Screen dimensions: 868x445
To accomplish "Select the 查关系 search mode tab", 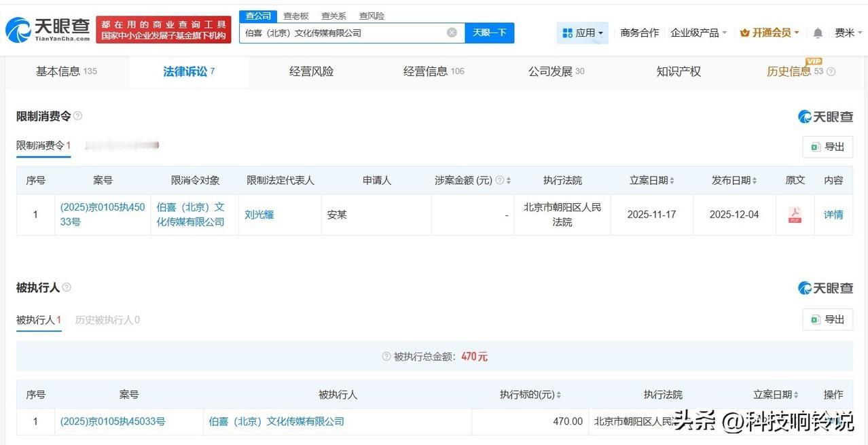I will click(333, 16).
